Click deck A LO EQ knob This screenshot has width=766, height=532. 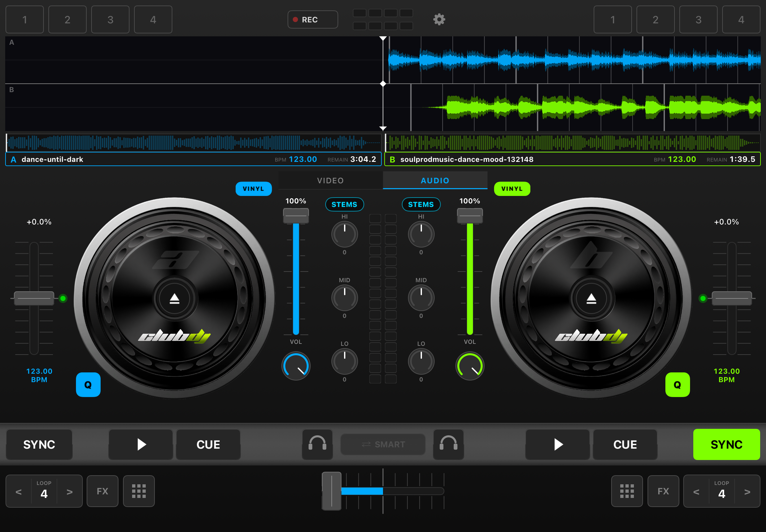(344, 361)
